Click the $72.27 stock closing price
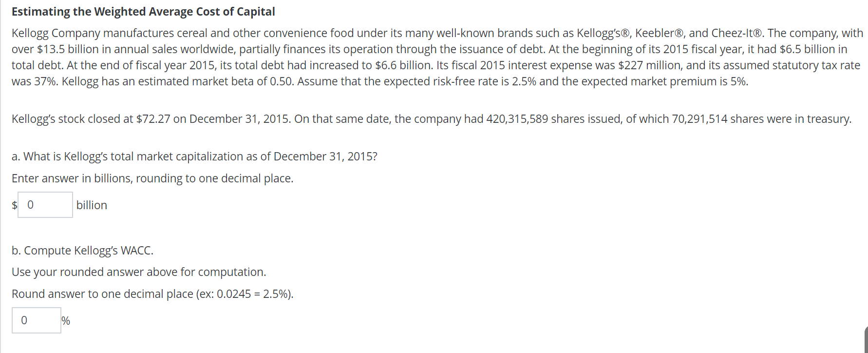The width and height of the screenshot is (868, 353). coord(153,119)
